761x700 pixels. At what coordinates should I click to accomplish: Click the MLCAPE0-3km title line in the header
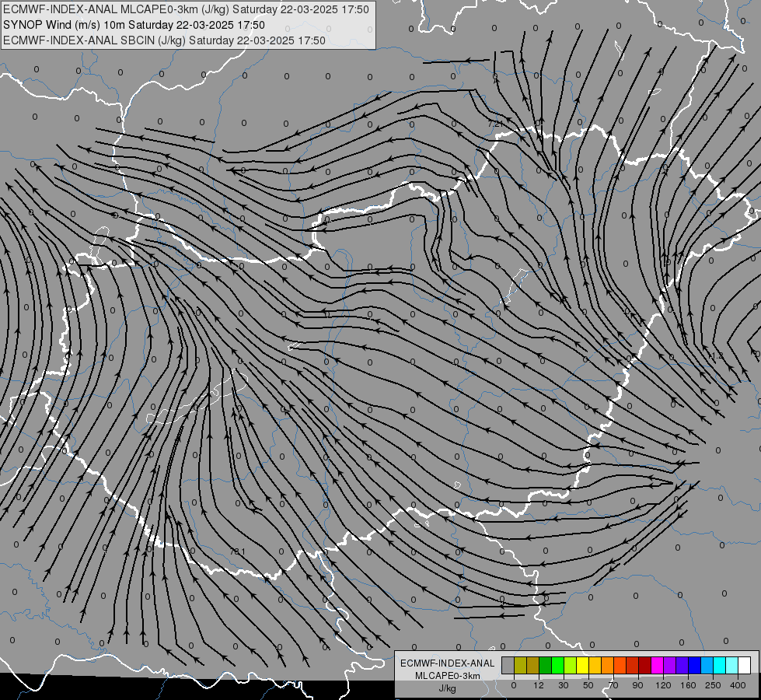186,9
